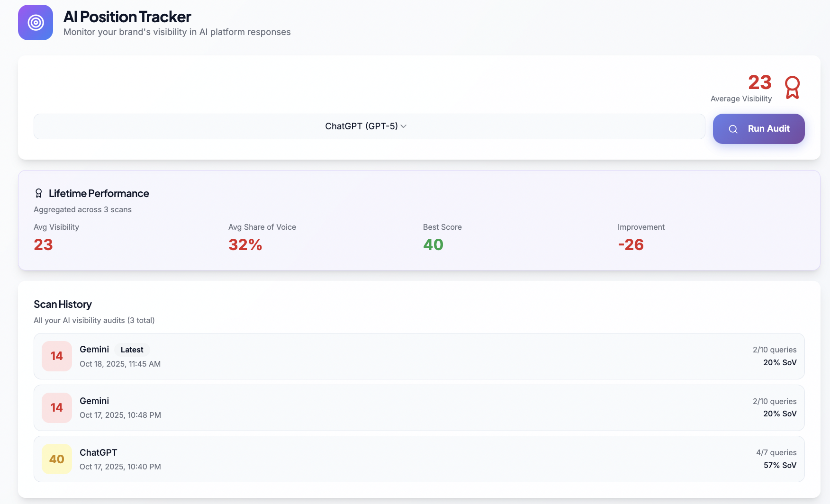830x504 pixels.
Task: Click the 14 badge on the Oct 17 Gemini scan
Action: [56, 407]
